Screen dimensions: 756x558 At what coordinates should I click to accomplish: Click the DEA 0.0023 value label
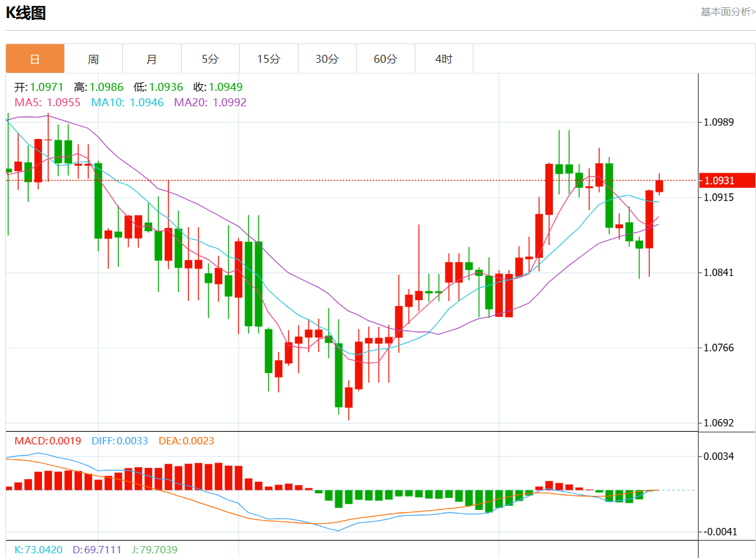186,441
